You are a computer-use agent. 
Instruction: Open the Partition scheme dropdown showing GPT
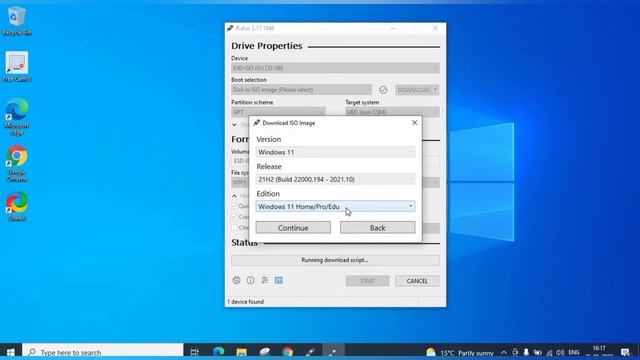click(278, 111)
